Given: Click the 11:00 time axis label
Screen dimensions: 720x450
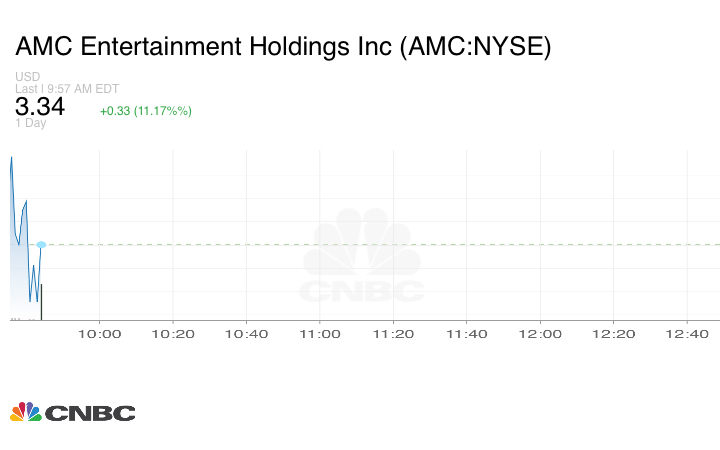Looking at the screenshot, I should pos(319,334).
